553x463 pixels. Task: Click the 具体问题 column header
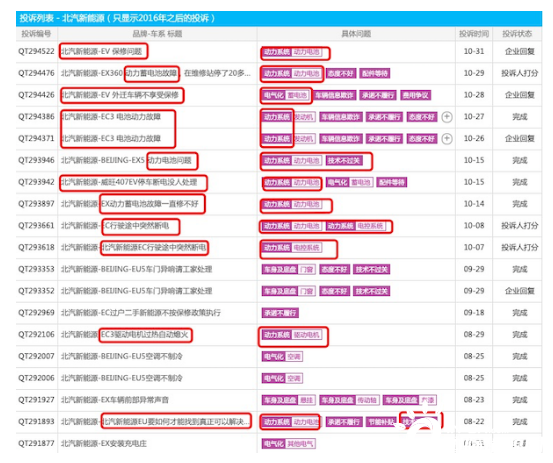[x=356, y=34]
